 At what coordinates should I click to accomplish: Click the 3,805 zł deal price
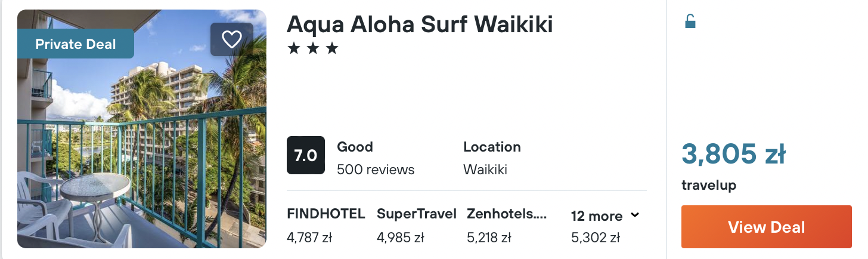[733, 155]
